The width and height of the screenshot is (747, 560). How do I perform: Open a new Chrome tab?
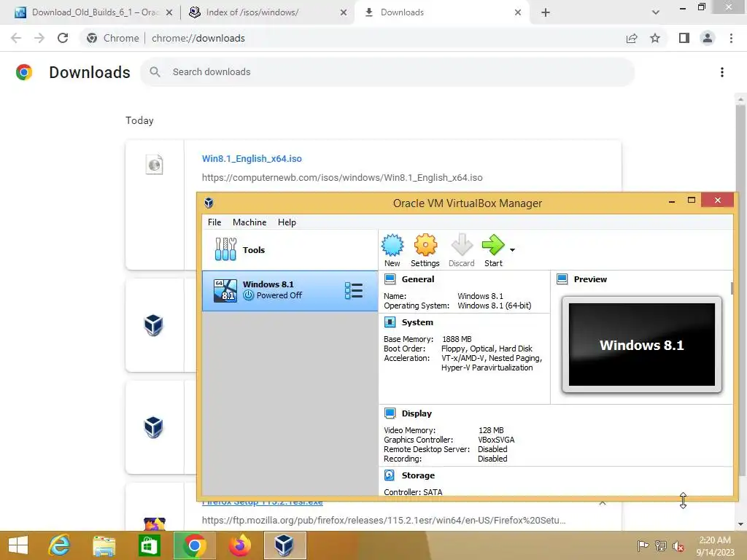546,12
